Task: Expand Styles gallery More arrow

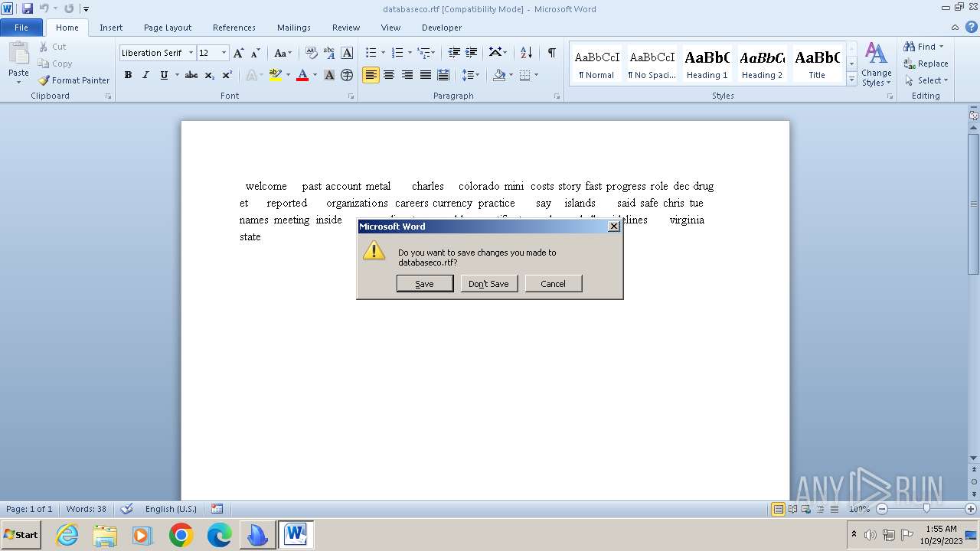Action: tap(851, 80)
